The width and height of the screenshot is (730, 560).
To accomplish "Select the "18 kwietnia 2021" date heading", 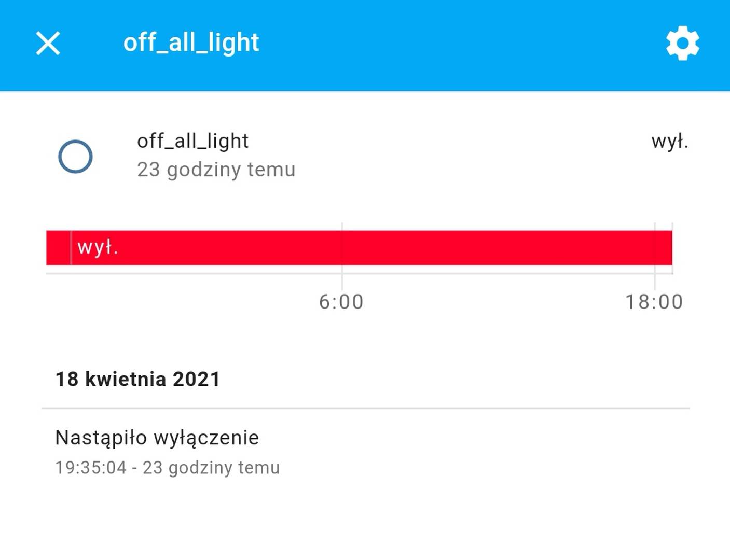I will coord(137,379).
